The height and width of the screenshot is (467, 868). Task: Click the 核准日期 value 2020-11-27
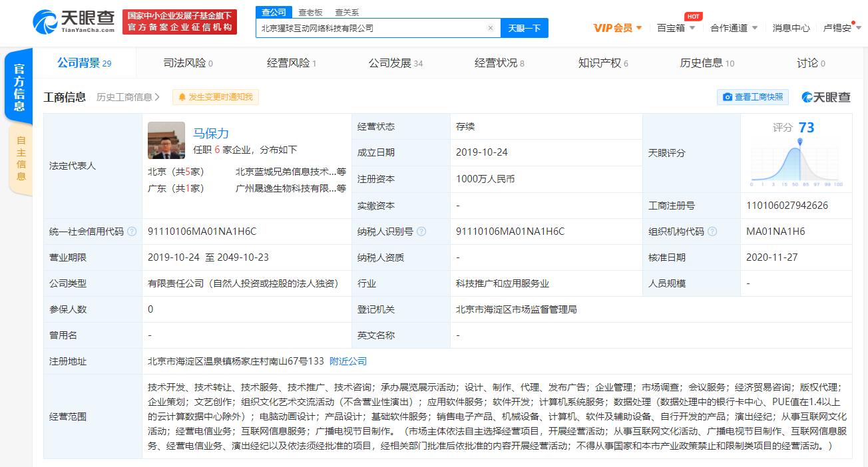pyautogui.click(x=772, y=257)
